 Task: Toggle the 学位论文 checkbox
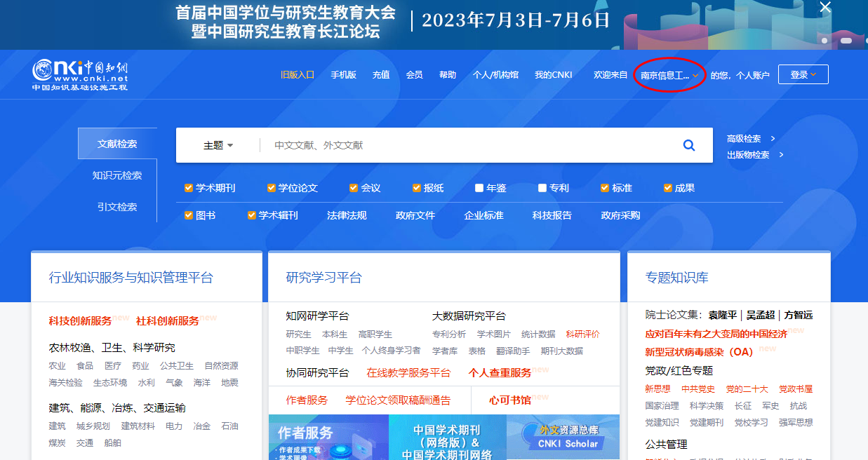[x=272, y=188]
